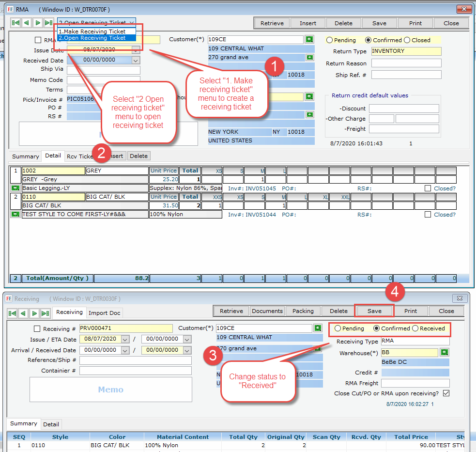Open the Summary tab in RMA window
Viewport: 476px width, 452px height.
click(25, 156)
